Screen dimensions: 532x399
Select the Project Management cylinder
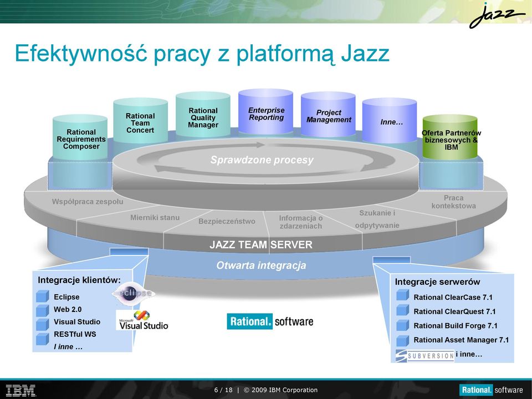click(x=328, y=114)
